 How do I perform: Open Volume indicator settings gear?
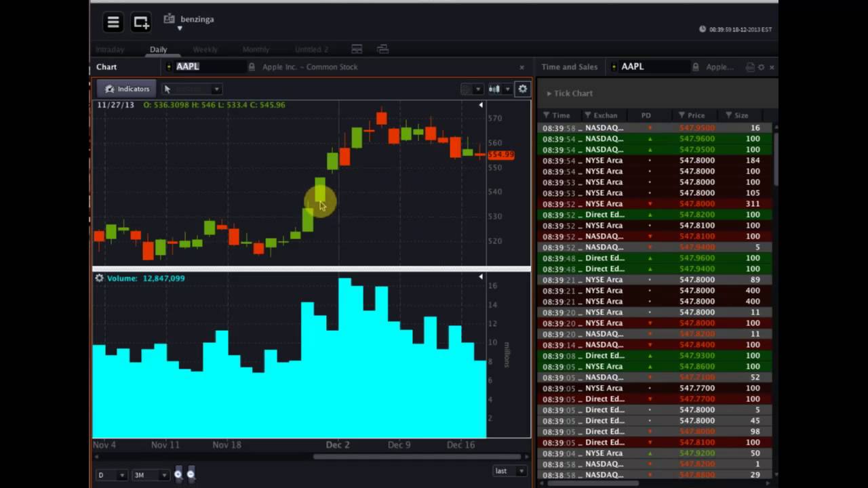click(x=99, y=278)
